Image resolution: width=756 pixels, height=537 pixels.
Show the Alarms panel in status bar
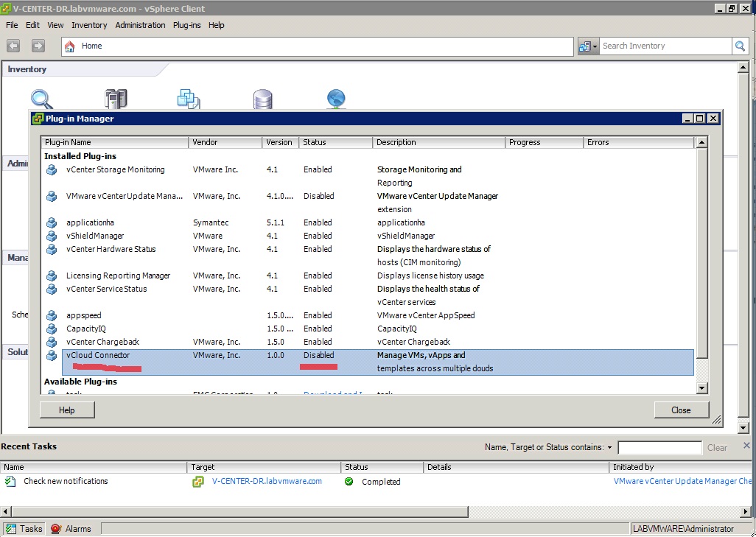pos(71,529)
